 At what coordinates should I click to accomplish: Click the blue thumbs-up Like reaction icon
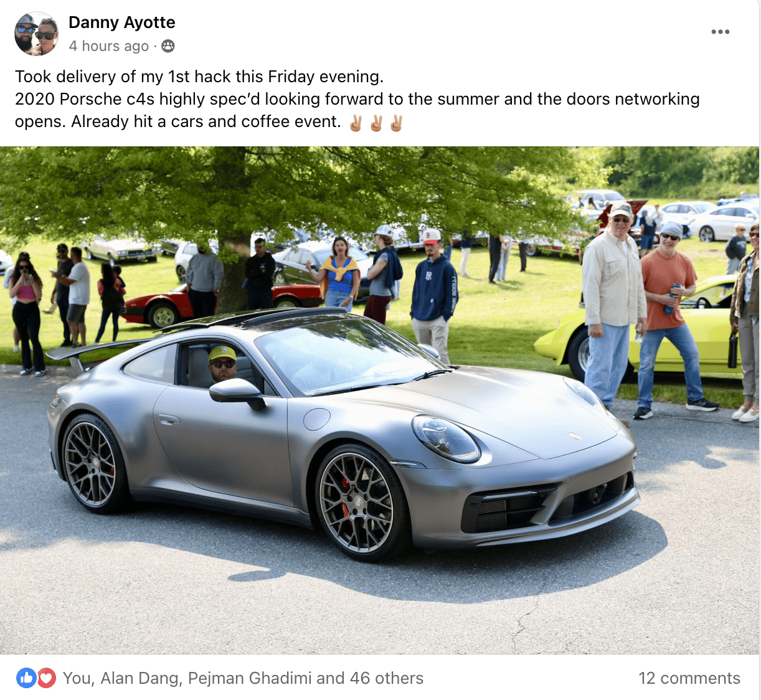pyautogui.click(x=26, y=678)
